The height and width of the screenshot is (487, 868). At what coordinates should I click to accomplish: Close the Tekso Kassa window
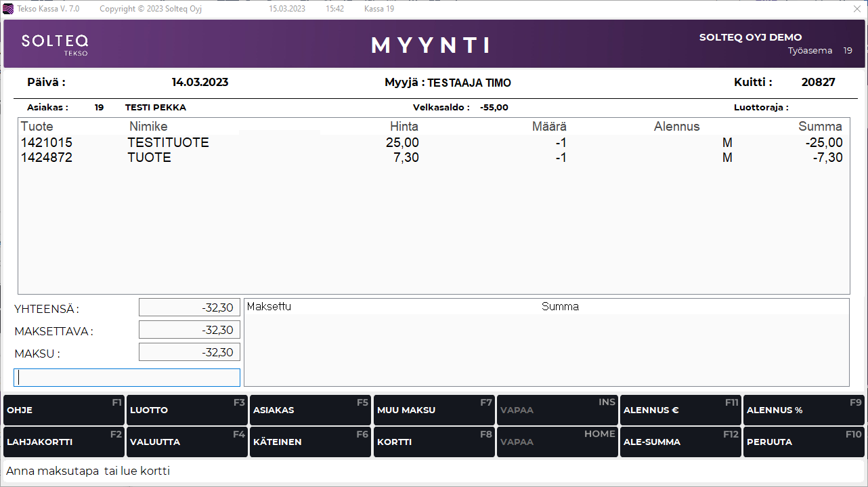click(x=856, y=9)
